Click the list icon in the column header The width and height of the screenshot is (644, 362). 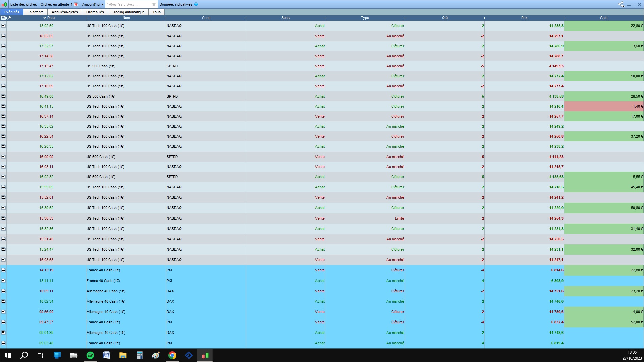pos(4,18)
